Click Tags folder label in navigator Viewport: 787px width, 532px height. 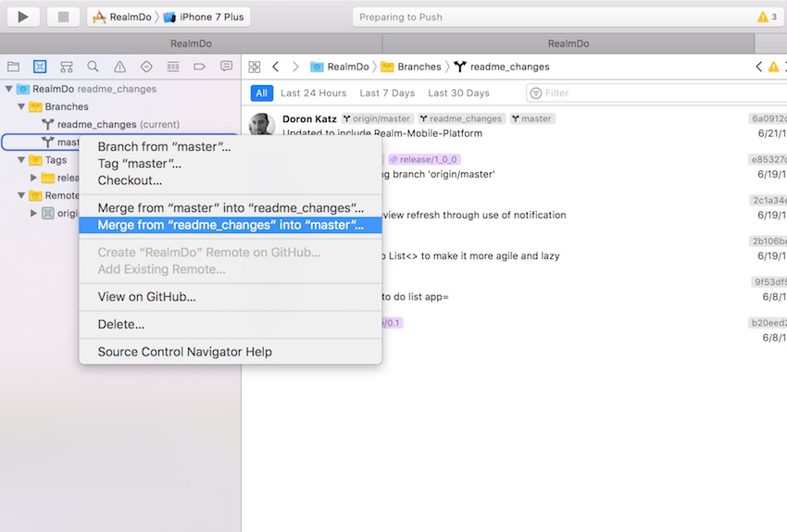point(56,160)
